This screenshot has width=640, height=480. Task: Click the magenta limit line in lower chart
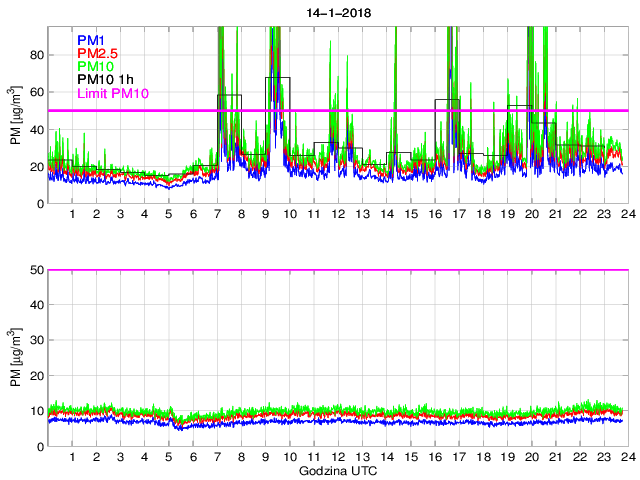(336, 270)
